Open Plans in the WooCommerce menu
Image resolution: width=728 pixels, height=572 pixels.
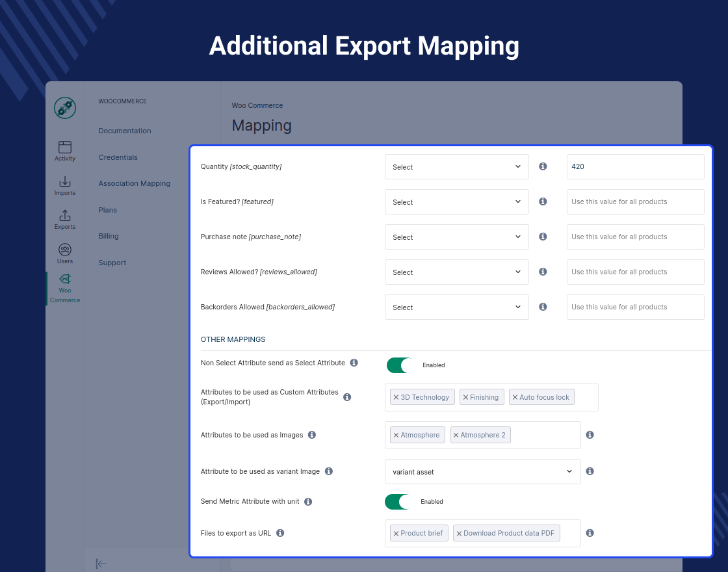click(108, 210)
